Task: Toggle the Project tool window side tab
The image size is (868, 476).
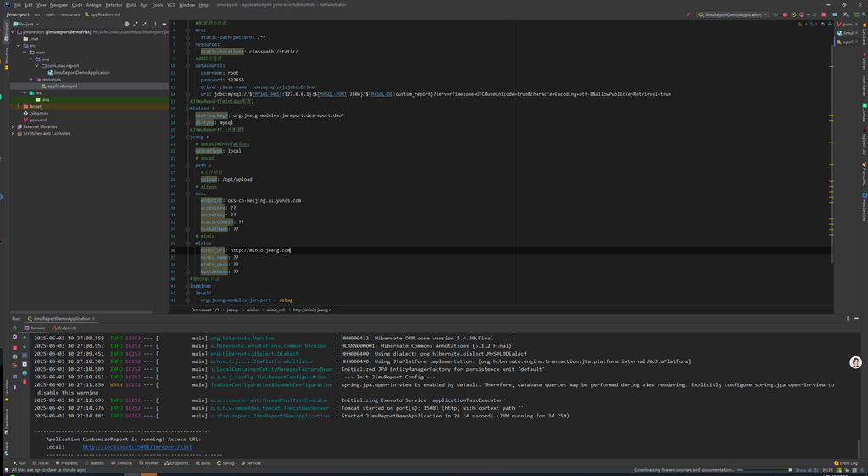Action: point(5,32)
